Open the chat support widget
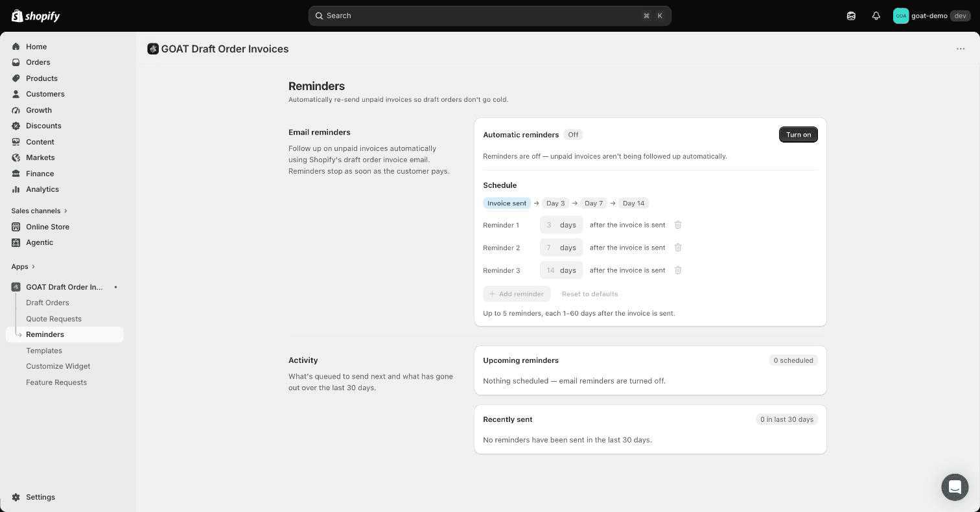Image resolution: width=980 pixels, height=512 pixels. [955, 487]
